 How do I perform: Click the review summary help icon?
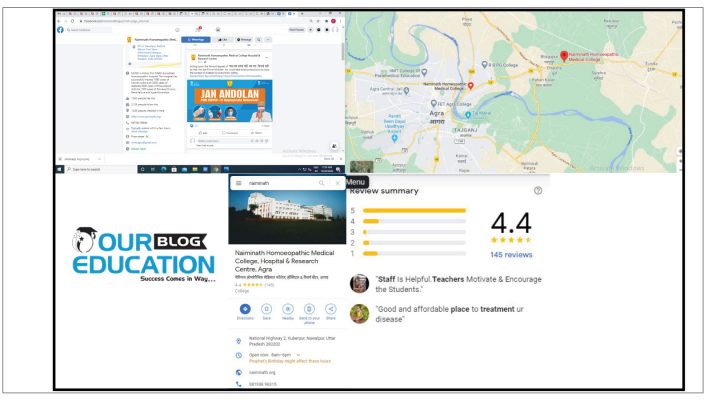[x=538, y=190]
